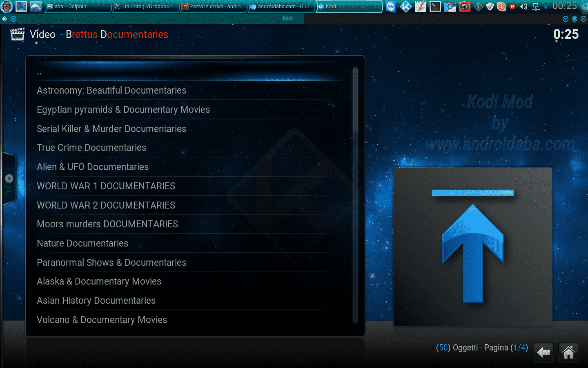Switch to the aba – Dolphin window
The width and height of the screenshot is (588, 368).
[x=78, y=7]
